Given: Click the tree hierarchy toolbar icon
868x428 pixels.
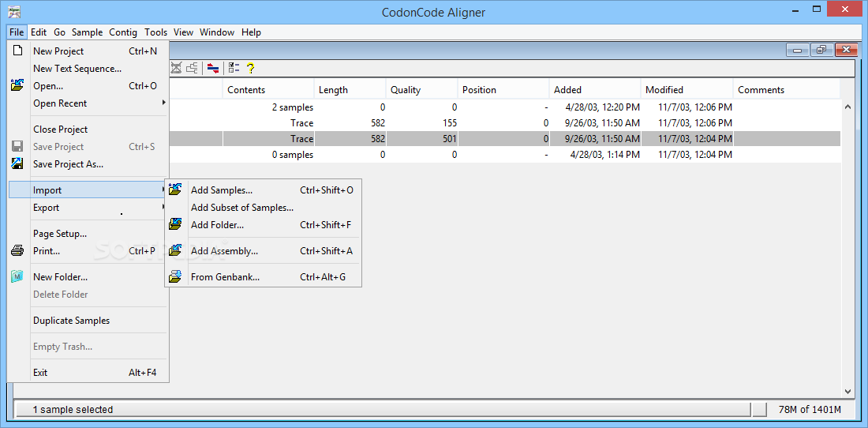Looking at the screenshot, I should (x=192, y=68).
